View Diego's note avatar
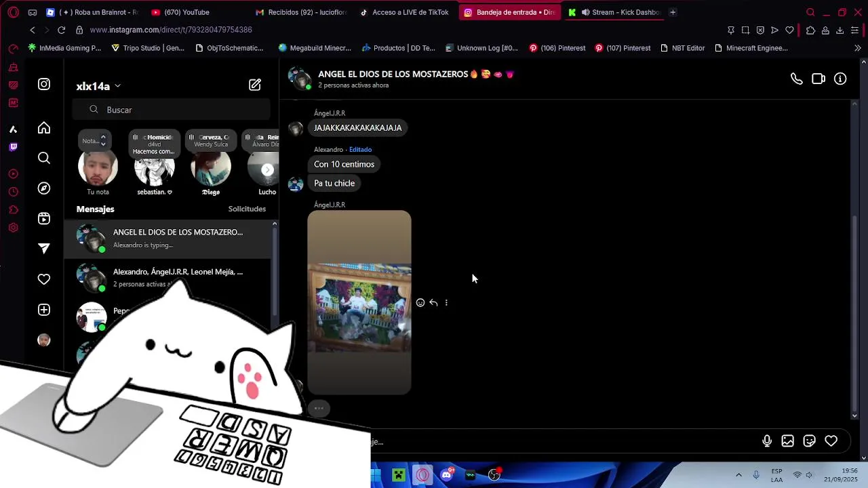Image resolution: width=868 pixels, height=488 pixels. (211, 169)
